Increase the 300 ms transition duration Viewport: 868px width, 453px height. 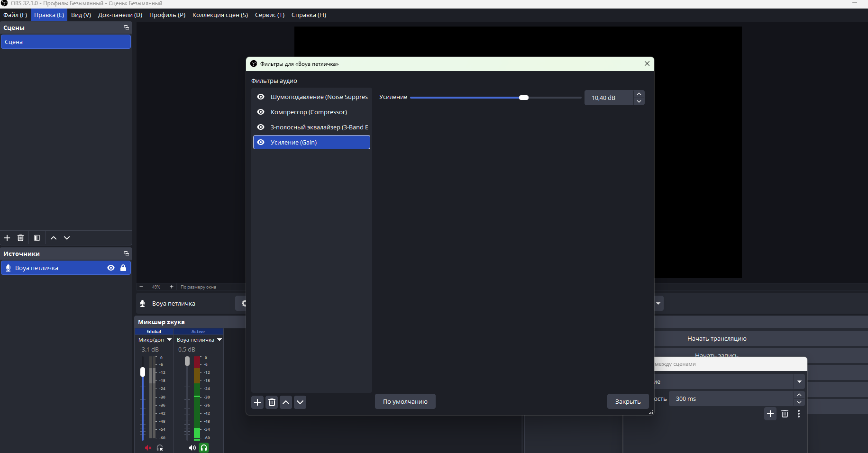click(x=799, y=395)
